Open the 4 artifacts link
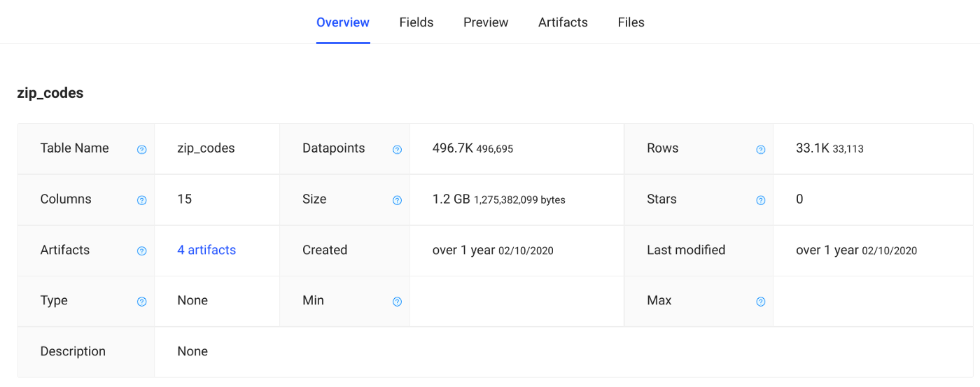This screenshot has width=980, height=387. [206, 250]
